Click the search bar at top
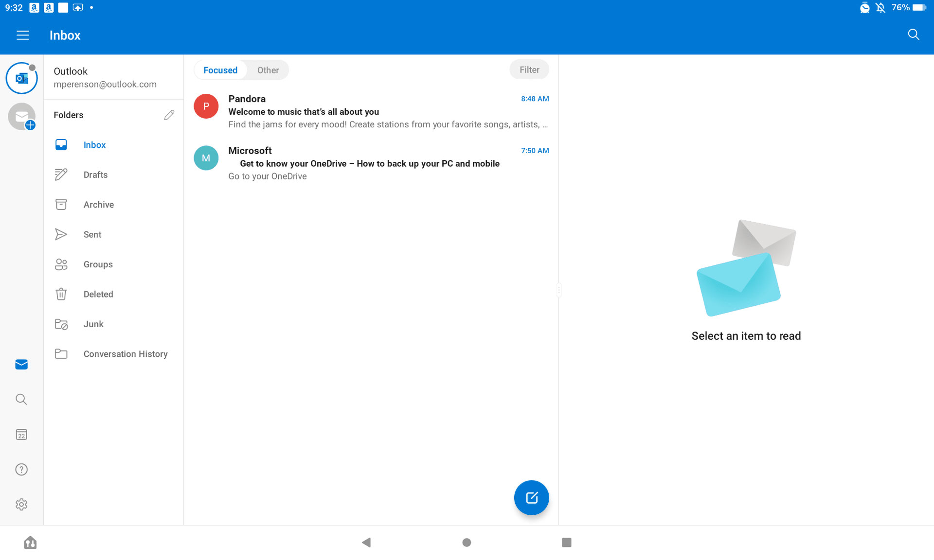 914,34
